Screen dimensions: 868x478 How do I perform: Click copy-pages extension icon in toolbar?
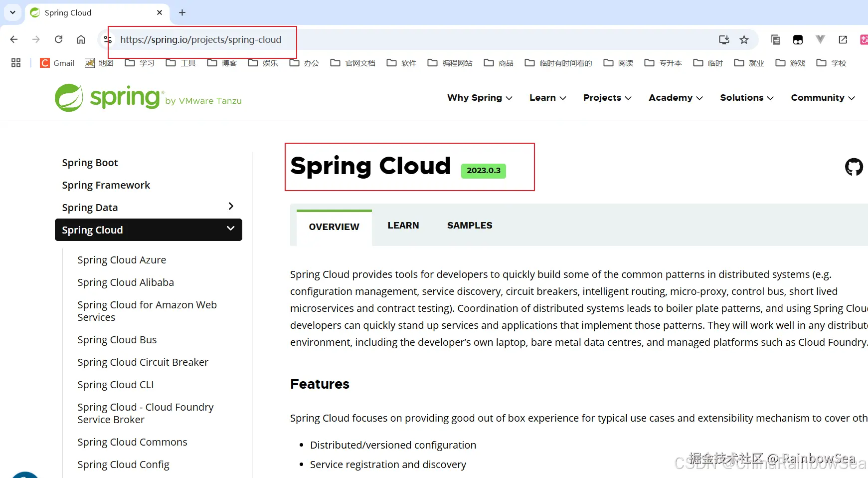tap(775, 39)
